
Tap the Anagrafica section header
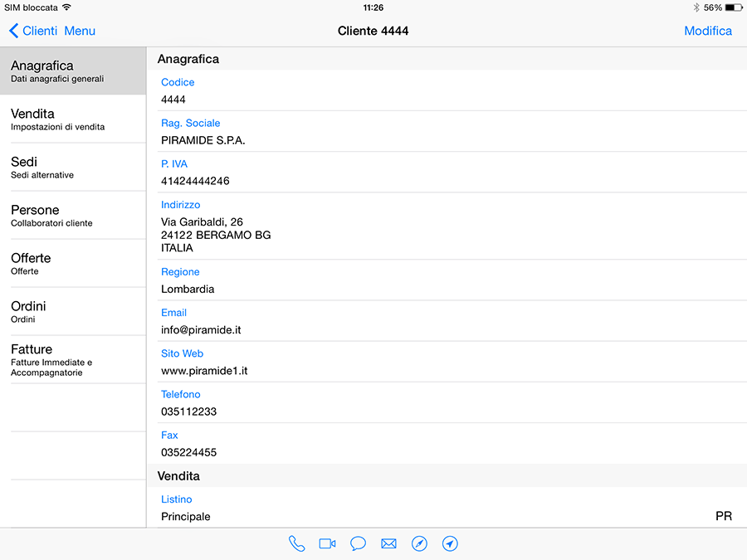point(188,59)
